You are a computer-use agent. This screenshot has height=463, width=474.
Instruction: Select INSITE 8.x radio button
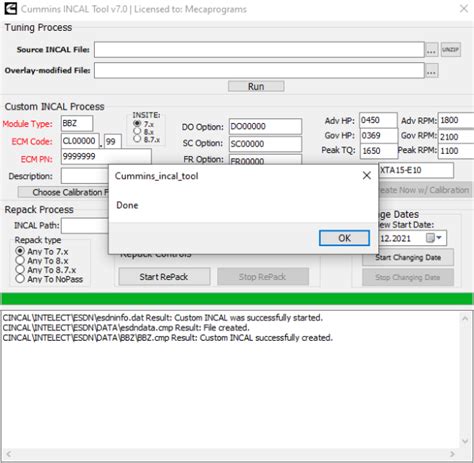137,131
